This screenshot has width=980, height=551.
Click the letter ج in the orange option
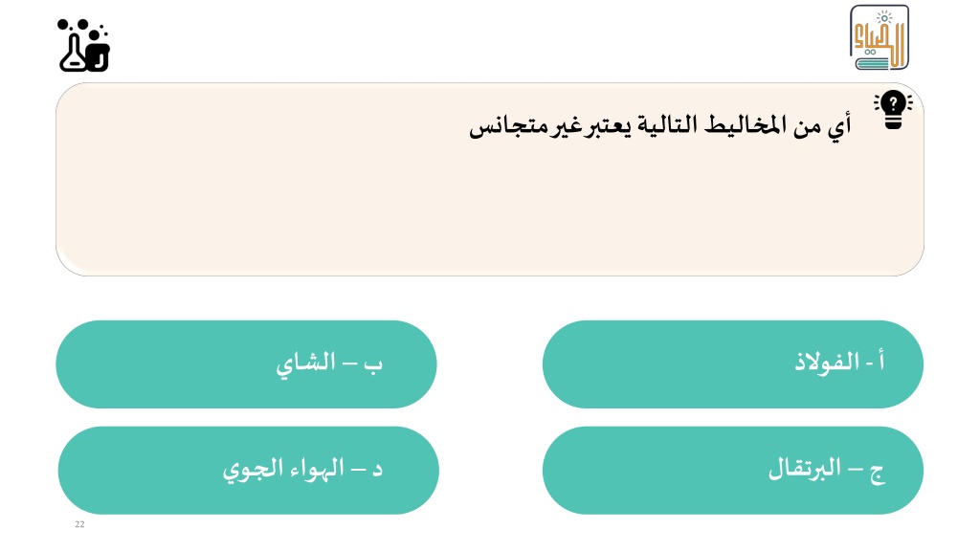(x=877, y=473)
